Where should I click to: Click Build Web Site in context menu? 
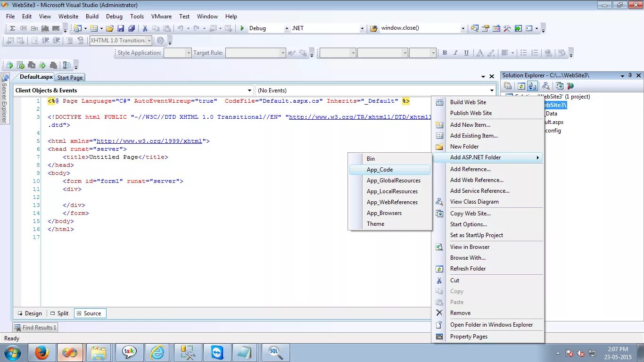click(x=488, y=102)
